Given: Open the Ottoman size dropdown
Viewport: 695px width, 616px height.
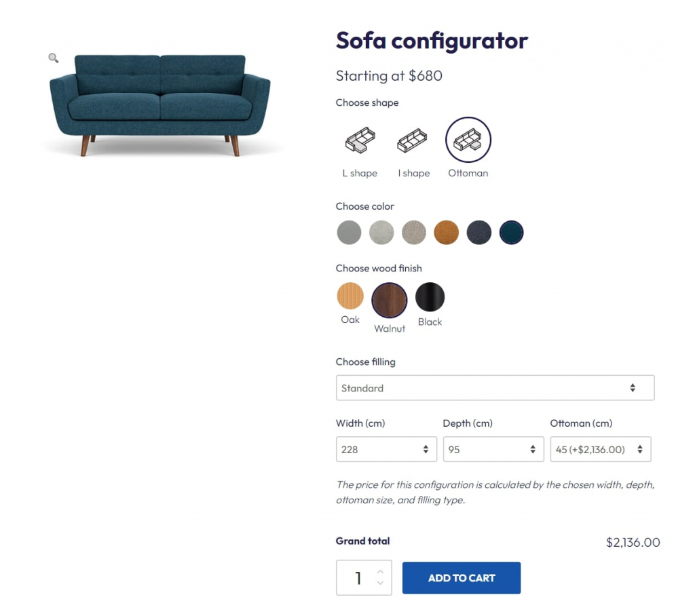Looking at the screenshot, I should [x=600, y=449].
